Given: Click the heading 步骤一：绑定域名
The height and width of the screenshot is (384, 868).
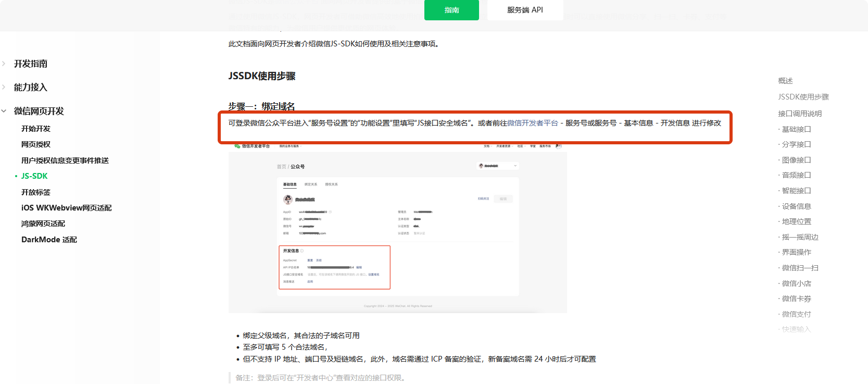Looking at the screenshot, I should (261, 106).
